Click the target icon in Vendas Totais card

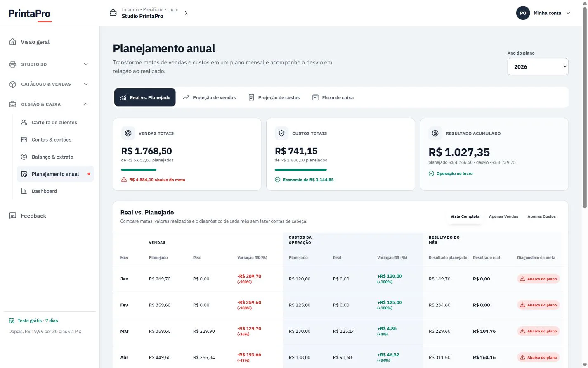tap(128, 133)
